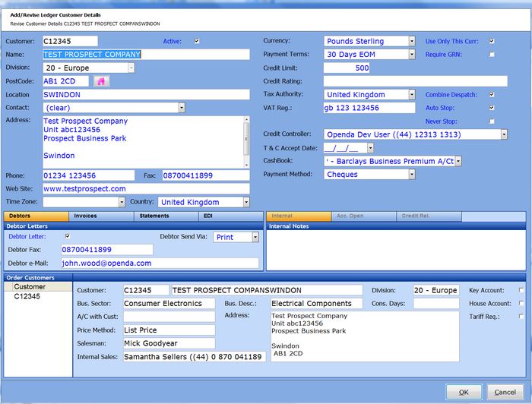Click the Web Site field
This screenshot has width=532, height=404.
(146, 188)
